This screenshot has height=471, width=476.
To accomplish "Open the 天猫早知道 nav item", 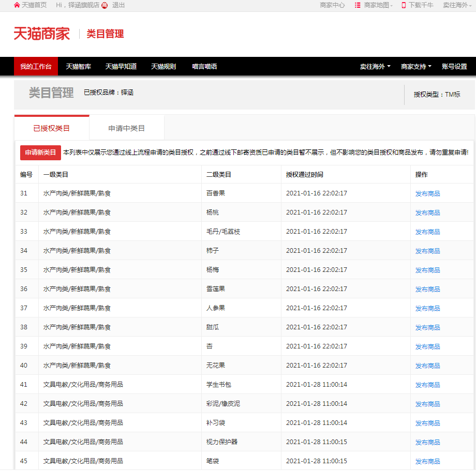I will (x=121, y=66).
